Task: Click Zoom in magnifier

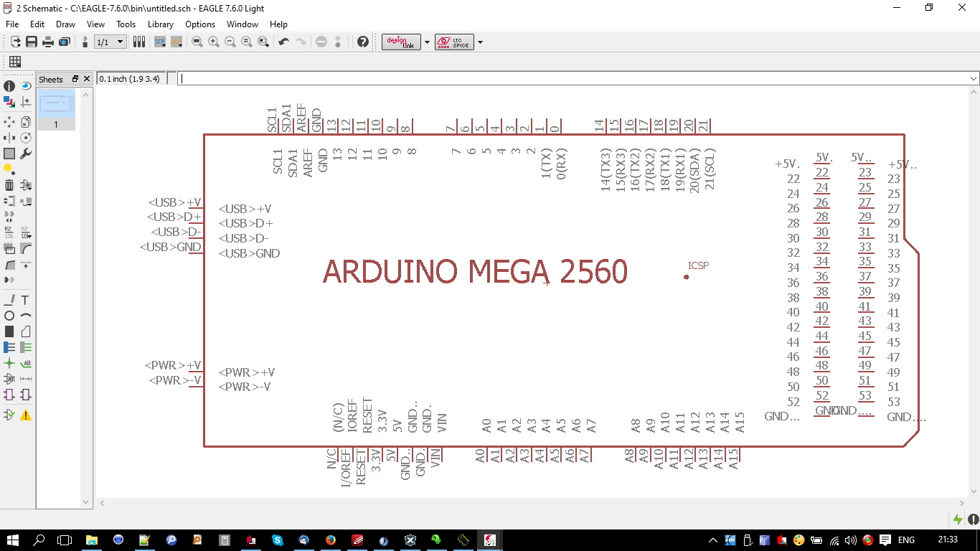Action: [x=214, y=42]
